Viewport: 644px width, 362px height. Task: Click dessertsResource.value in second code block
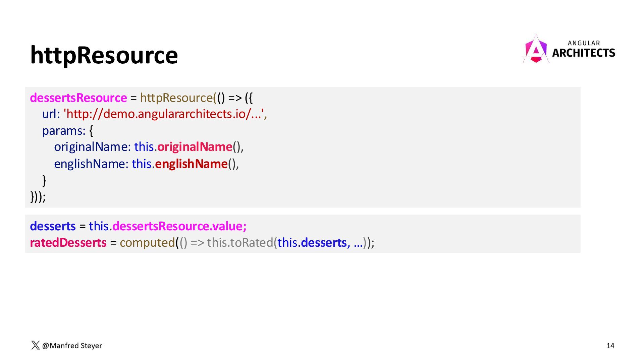coord(179,226)
